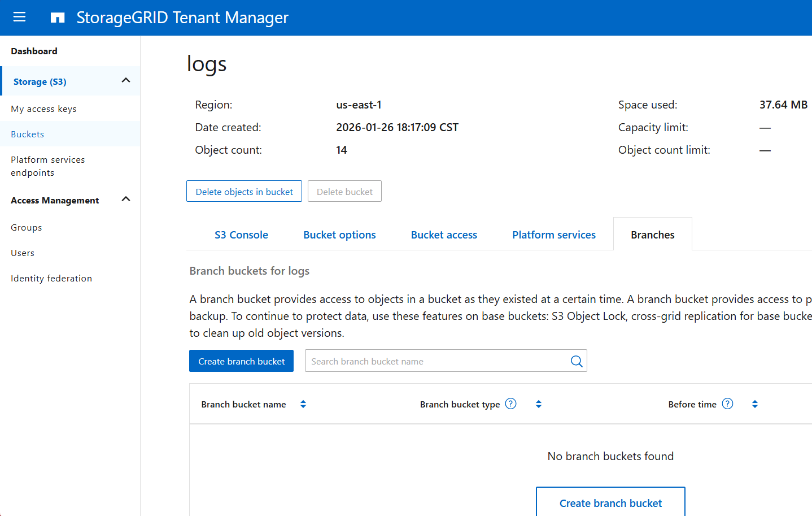
Task: Open My access keys page
Action: click(x=43, y=109)
